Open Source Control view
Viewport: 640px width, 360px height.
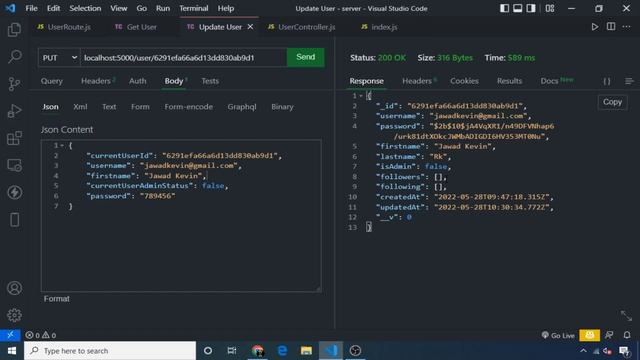pos(14,84)
